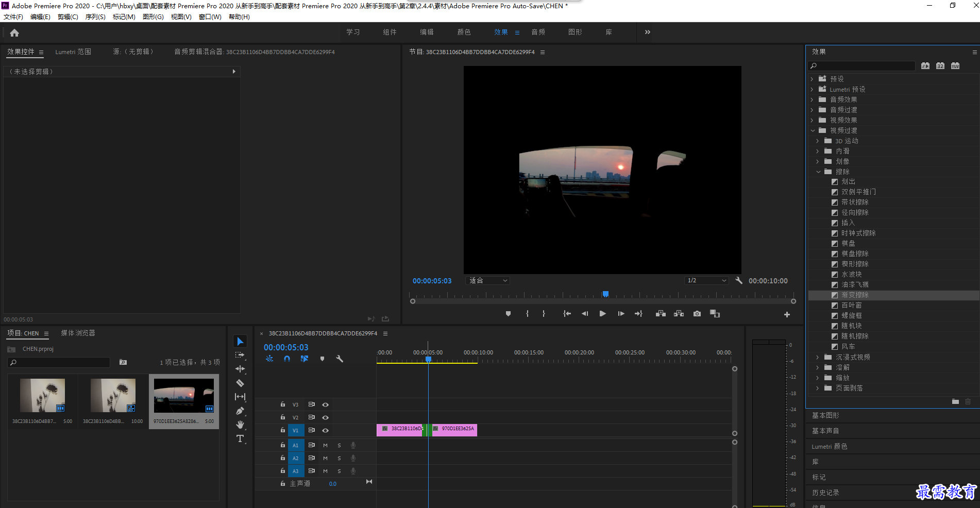The width and height of the screenshot is (980, 508).
Task: Select the 970D1EE3625A clip on V1
Action: click(x=455, y=430)
